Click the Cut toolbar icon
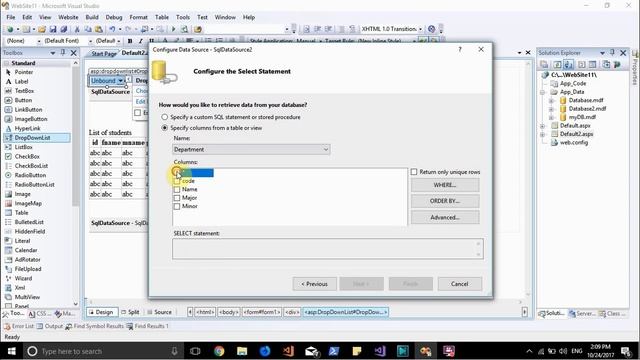This screenshot has height=360, width=640. tap(77, 29)
